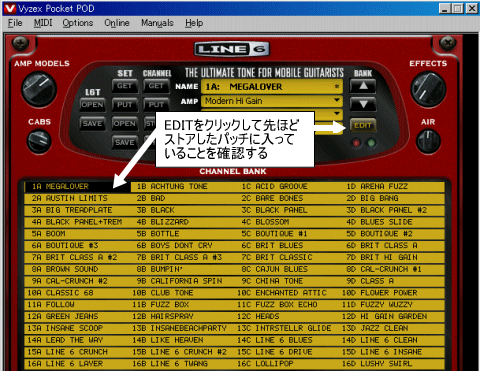Screen dimensions: 480x371
Task: Click the BANK down arrow button
Action: coord(363,104)
